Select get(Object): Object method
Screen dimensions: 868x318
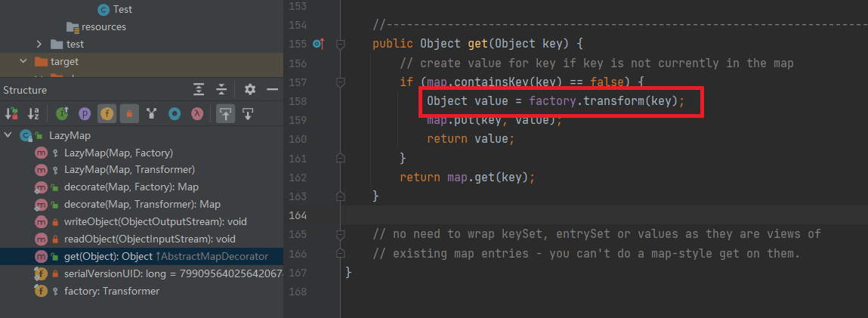point(142,256)
